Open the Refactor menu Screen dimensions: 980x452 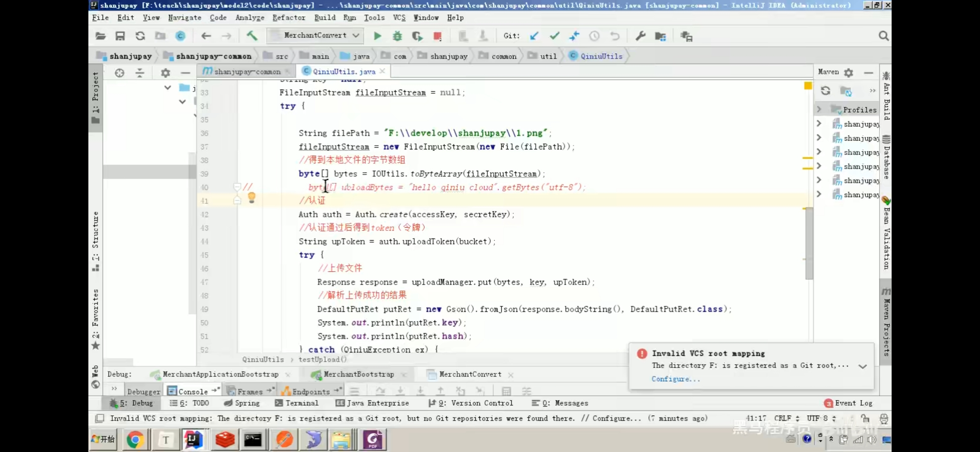click(289, 18)
